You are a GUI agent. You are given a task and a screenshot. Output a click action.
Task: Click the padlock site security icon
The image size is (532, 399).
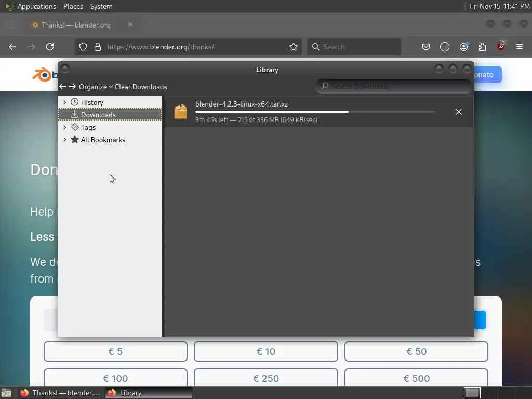pyautogui.click(x=98, y=47)
